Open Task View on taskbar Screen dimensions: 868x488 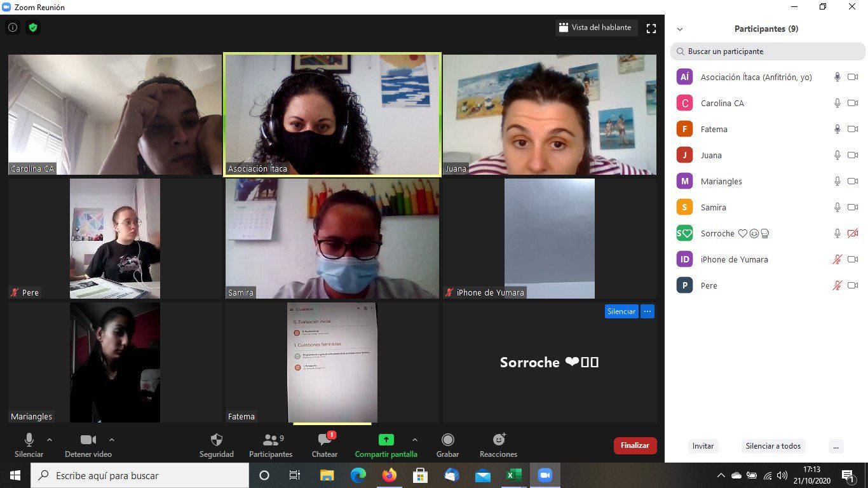pos(295,475)
